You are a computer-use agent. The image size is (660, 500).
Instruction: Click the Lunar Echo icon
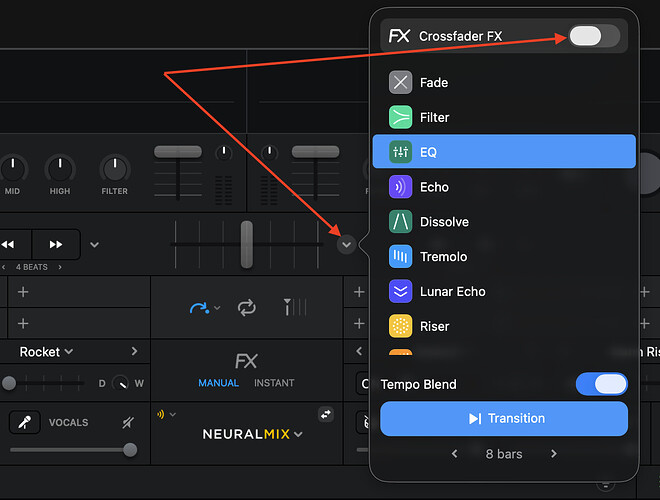coord(400,292)
